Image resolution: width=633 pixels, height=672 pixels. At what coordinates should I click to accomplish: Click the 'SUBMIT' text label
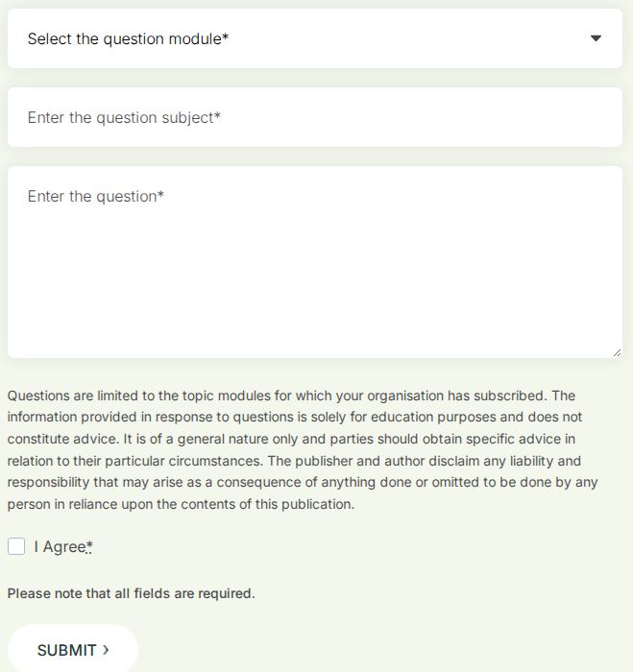(x=66, y=651)
